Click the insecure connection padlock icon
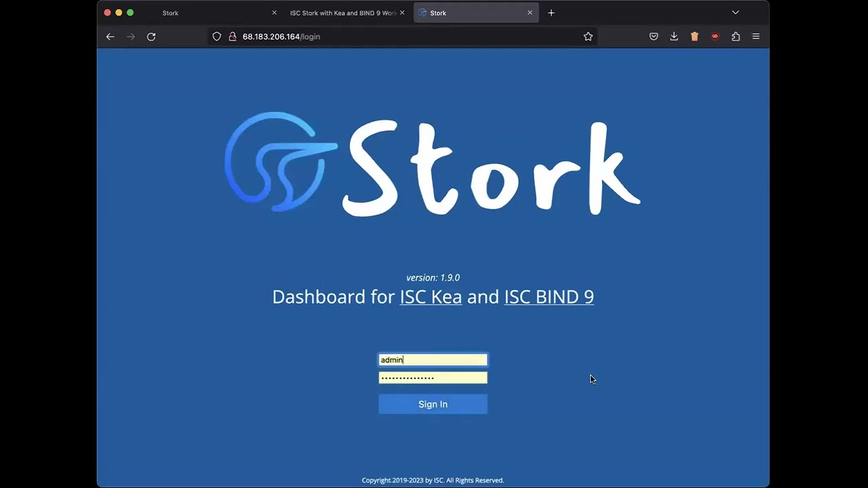This screenshot has height=488, width=868. [232, 37]
